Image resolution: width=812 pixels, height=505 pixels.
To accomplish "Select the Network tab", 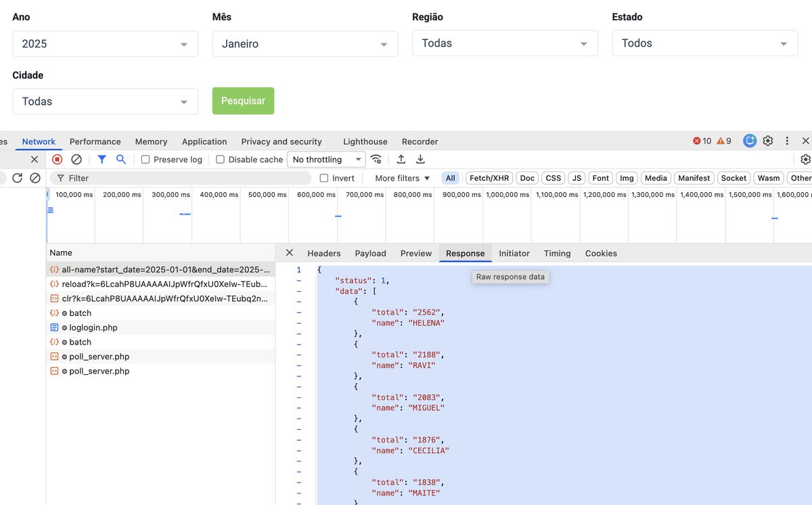I will click(x=39, y=141).
